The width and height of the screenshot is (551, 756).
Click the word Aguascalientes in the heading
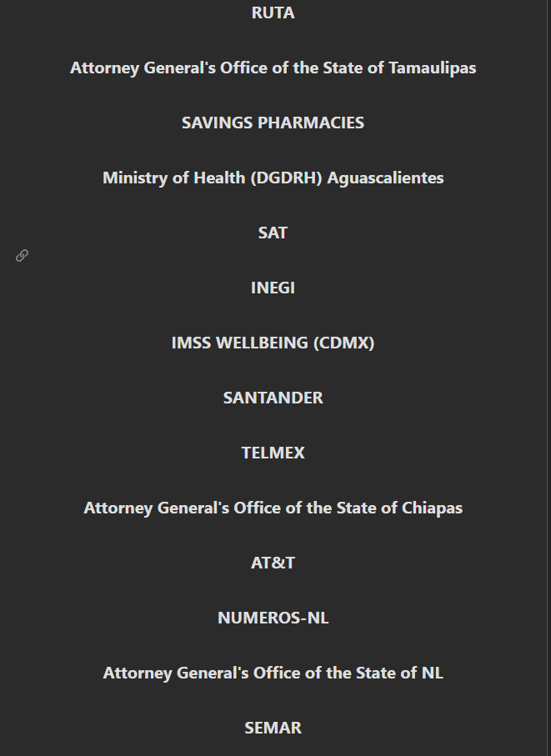coord(385,178)
